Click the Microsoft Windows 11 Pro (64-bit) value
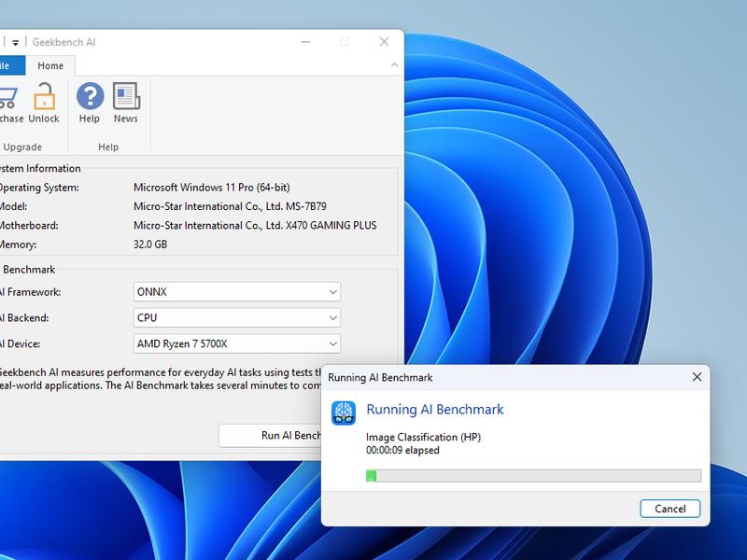747x560 pixels. tap(212, 188)
